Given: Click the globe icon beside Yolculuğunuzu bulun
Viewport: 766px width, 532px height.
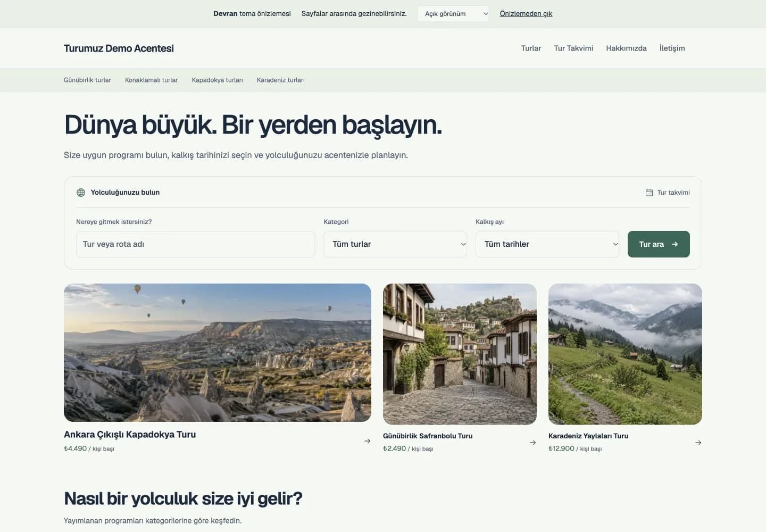Looking at the screenshot, I should (81, 193).
